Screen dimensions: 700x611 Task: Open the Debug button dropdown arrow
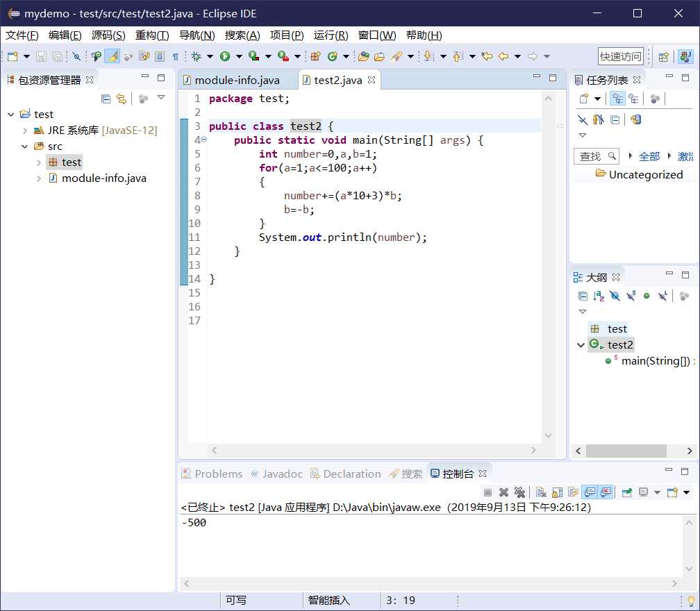click(210, 56)
